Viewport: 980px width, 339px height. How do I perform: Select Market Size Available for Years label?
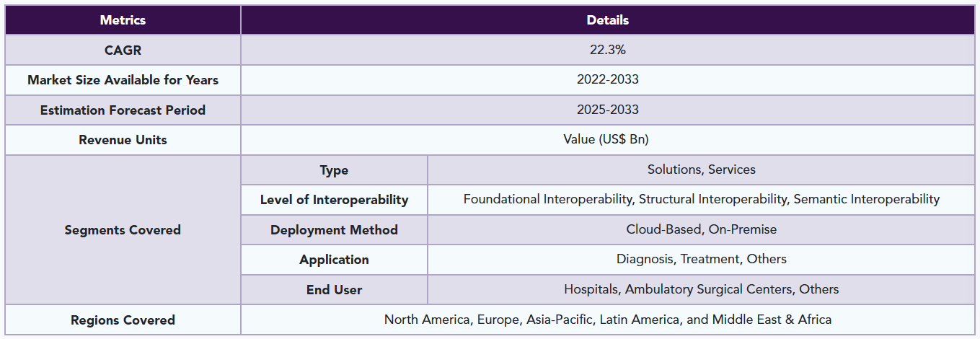click(x=123, y=80)
